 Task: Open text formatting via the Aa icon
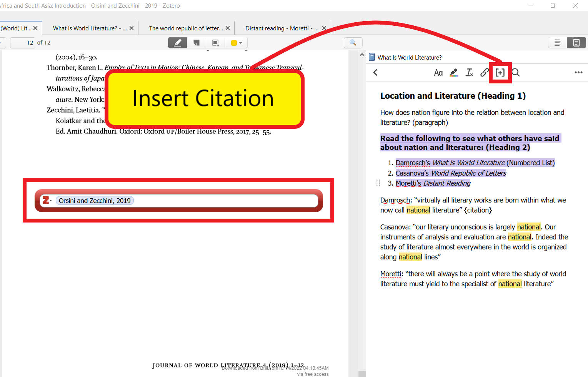pyautogui.click(x=438, y=72)
